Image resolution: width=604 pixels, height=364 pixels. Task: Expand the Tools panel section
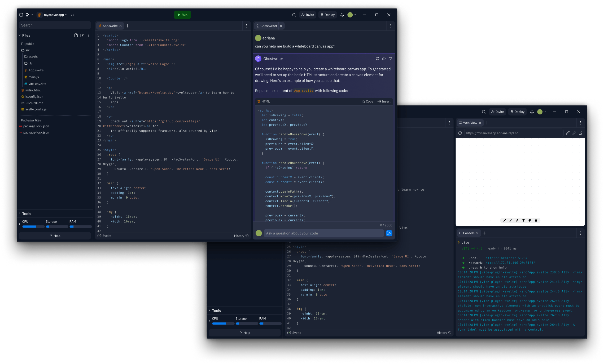20,214
